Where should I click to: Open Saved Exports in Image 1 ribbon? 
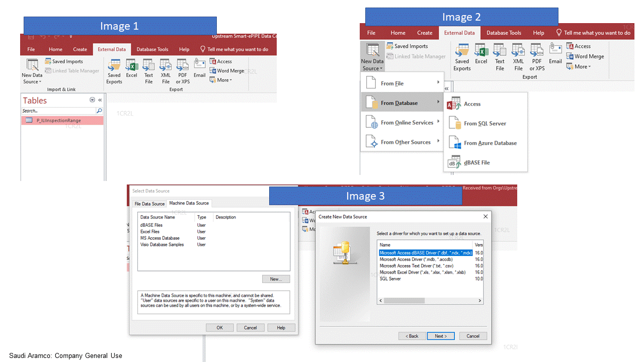(x=114, y=71)
